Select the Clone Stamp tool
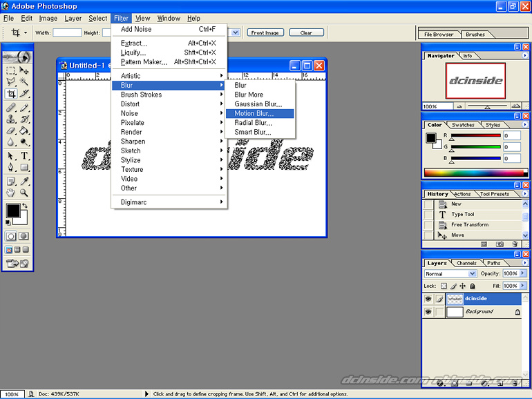The height and width of the screenshot is (399, 532). point(10,119)
